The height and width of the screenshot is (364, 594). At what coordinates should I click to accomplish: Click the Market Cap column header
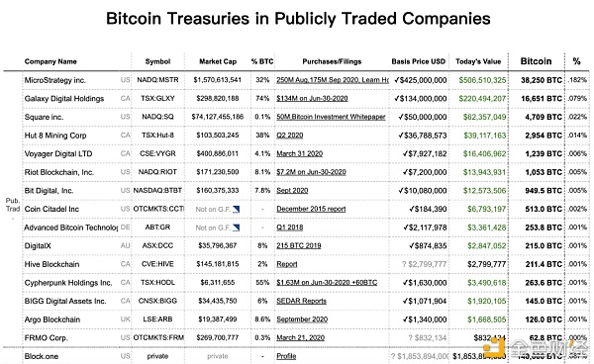[218, 61]
